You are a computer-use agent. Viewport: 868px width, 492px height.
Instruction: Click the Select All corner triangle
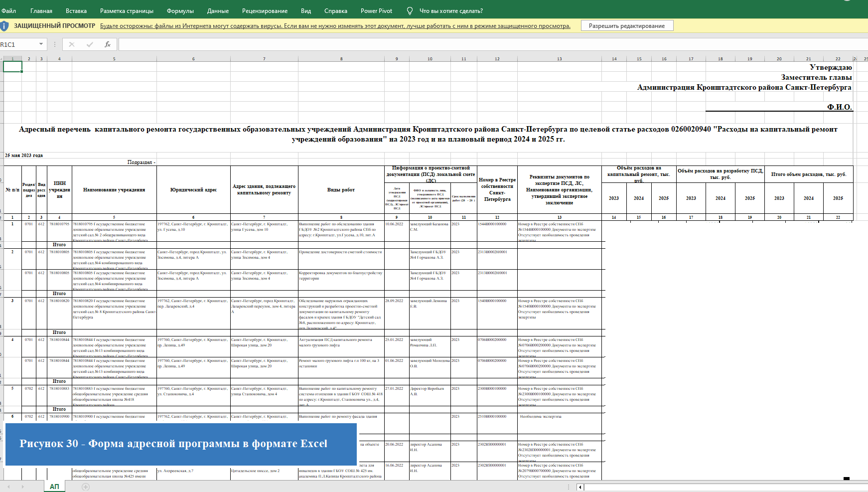coord(1,59)
